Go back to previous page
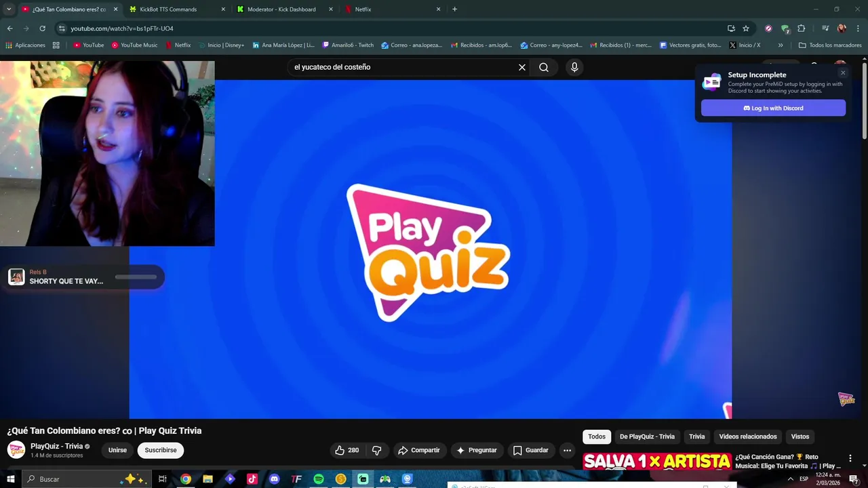 point(9,28)
